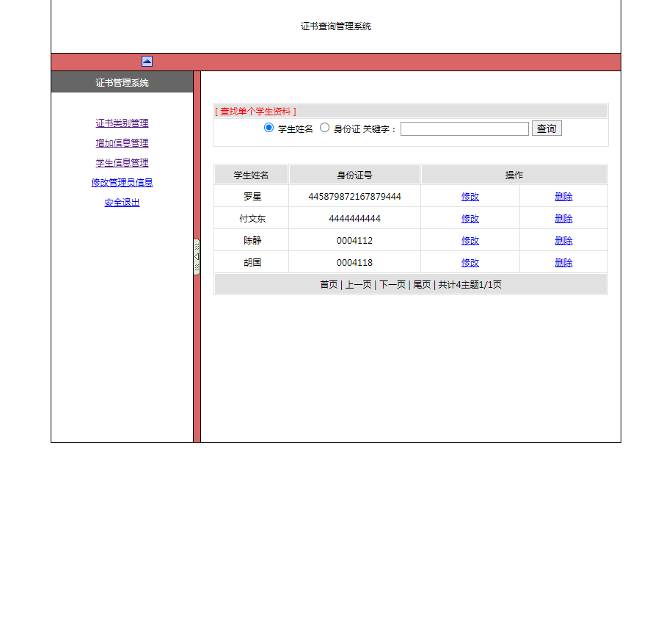Screen dimensions: 672x627
Task: Select the 学生姓名 search radio button
Action: point(269,127)
